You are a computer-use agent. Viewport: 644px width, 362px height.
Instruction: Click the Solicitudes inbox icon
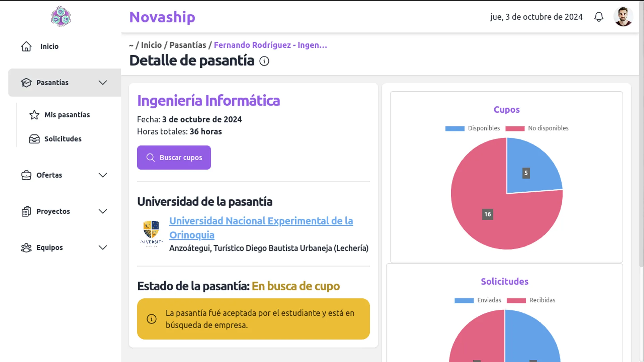coord(34,139)
